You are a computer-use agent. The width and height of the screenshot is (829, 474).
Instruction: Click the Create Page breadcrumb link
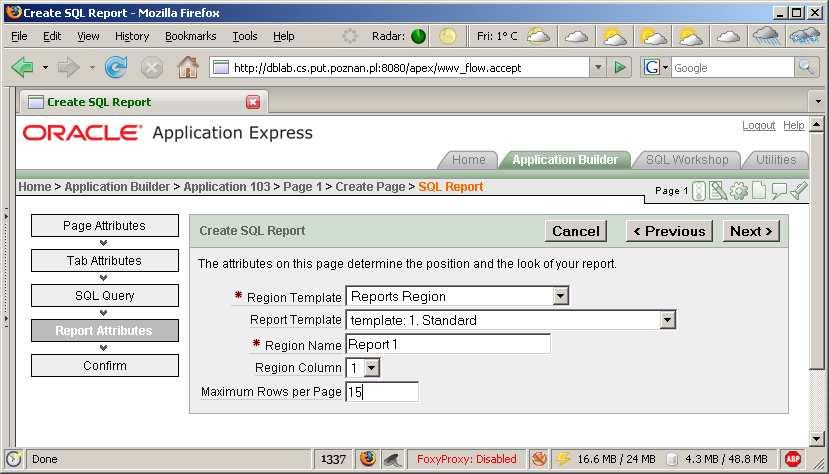[x=370, y=187]
